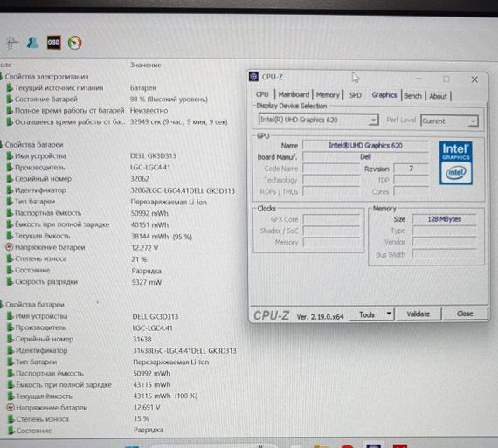The width and height of the screenshot is (498, 448).
Task: Click the battery icon beside Скорость разрядки
Action: coord(10,281)
